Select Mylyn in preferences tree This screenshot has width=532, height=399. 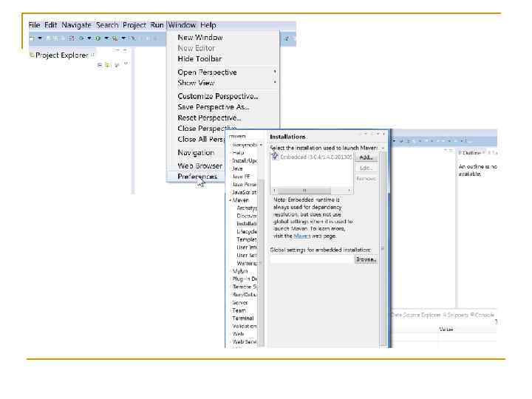click(x=240, y=271)
